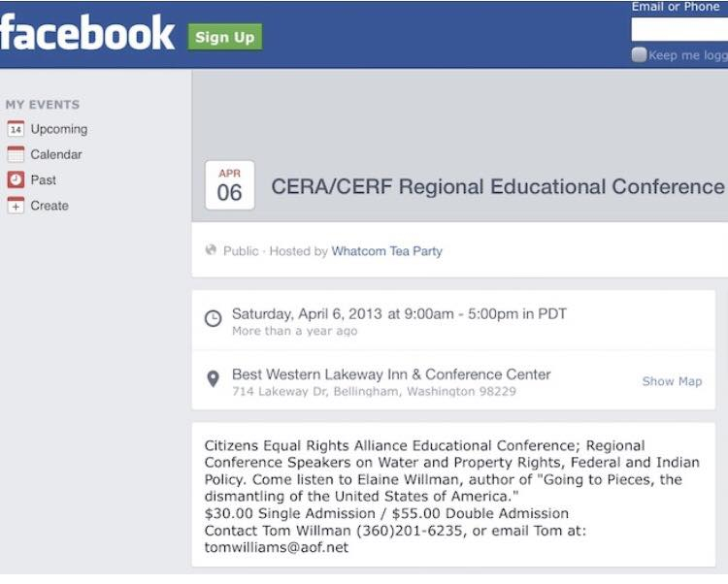This screenshot has width=728, height=584.
Task: Select the Past text label in My Events
Action: click(44, 179)
